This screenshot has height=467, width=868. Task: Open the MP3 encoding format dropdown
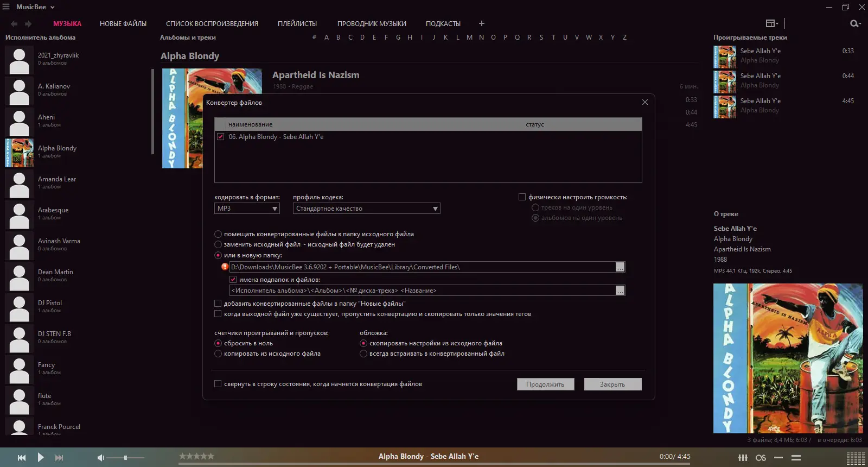point(247,209)
